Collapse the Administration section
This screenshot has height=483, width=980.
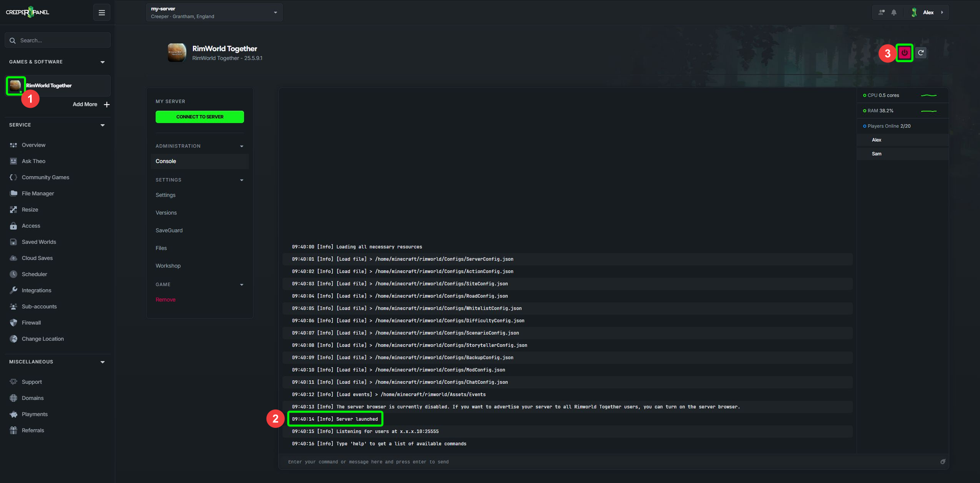[242, 147]
